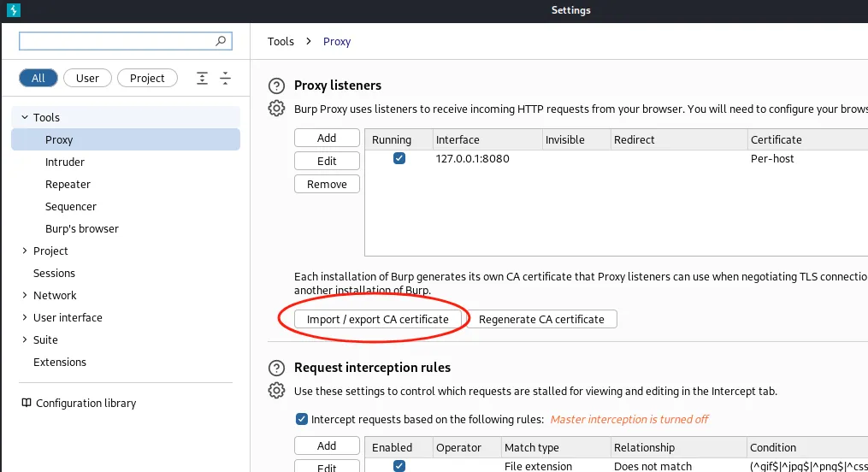Click the expand all sections icon
Image resolution: width=868 pixels, height=472 pixels.
point(202,78)
